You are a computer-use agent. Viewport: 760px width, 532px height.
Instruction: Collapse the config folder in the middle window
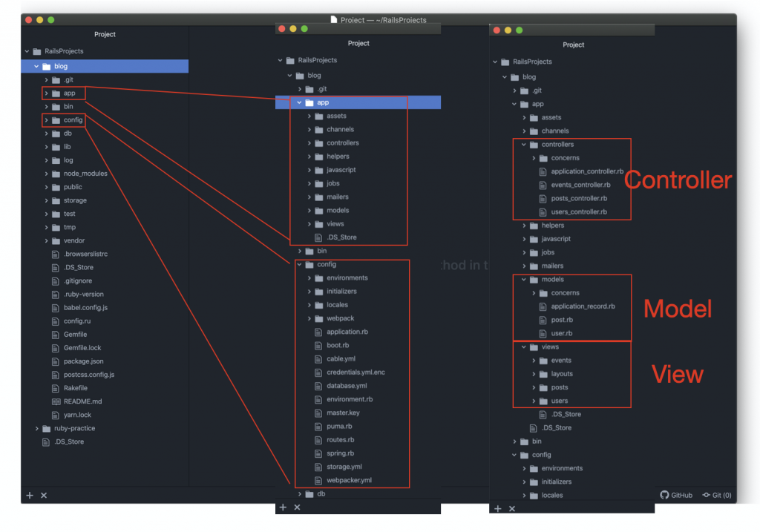coord(299,265)
